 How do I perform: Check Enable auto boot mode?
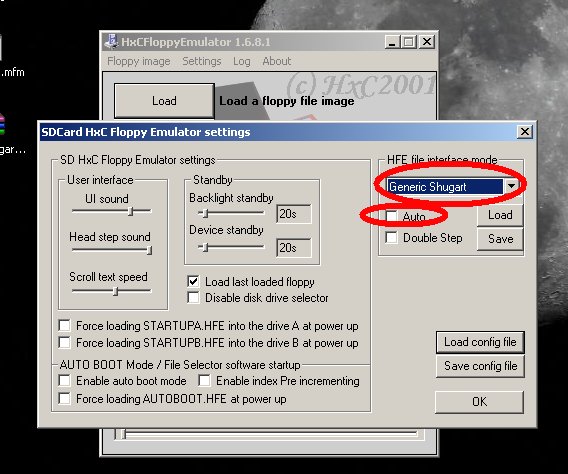click(x=64, y=381)
